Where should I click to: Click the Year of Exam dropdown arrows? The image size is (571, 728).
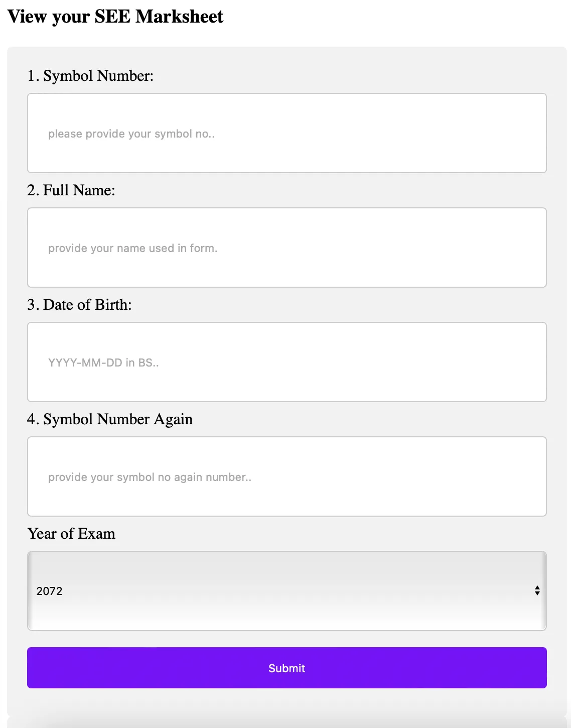point(537,590)
